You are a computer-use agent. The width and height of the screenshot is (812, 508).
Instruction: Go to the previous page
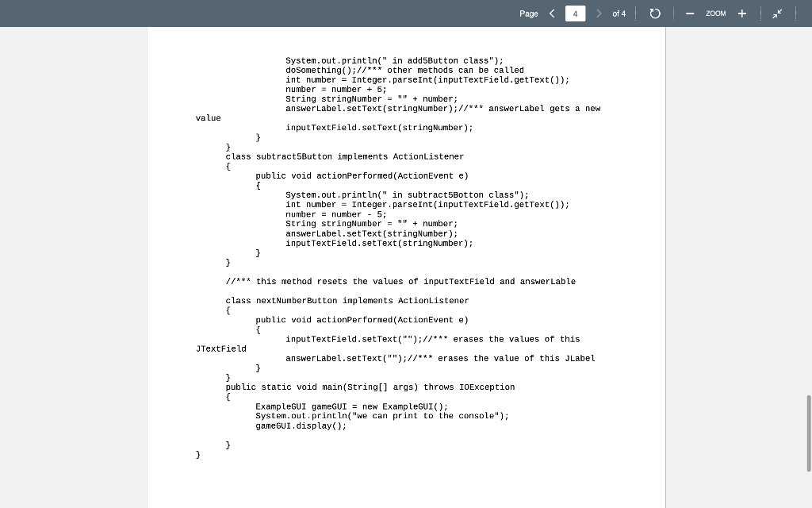551,13
